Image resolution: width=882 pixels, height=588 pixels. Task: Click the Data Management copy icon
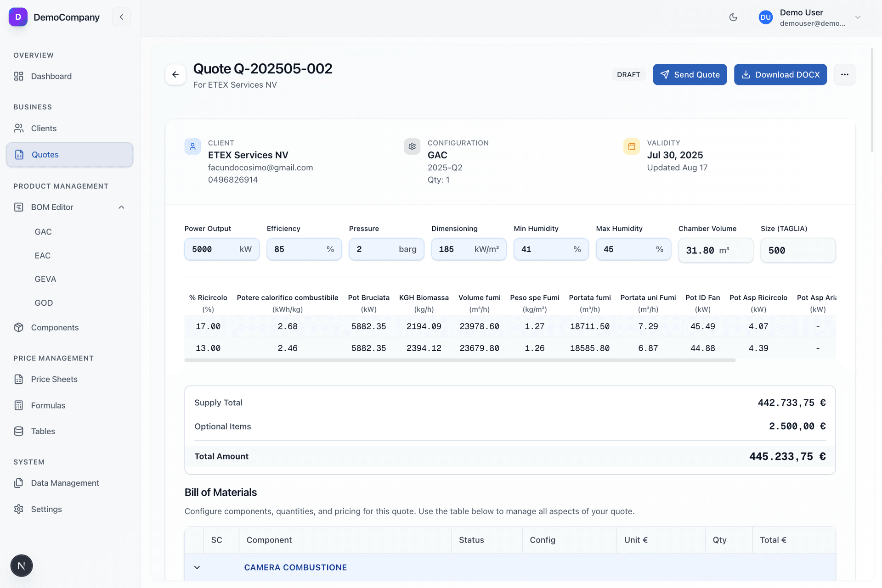coord(18,483)
